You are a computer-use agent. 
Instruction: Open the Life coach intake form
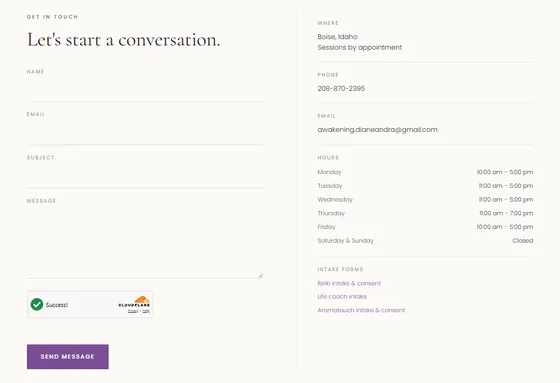342,297
